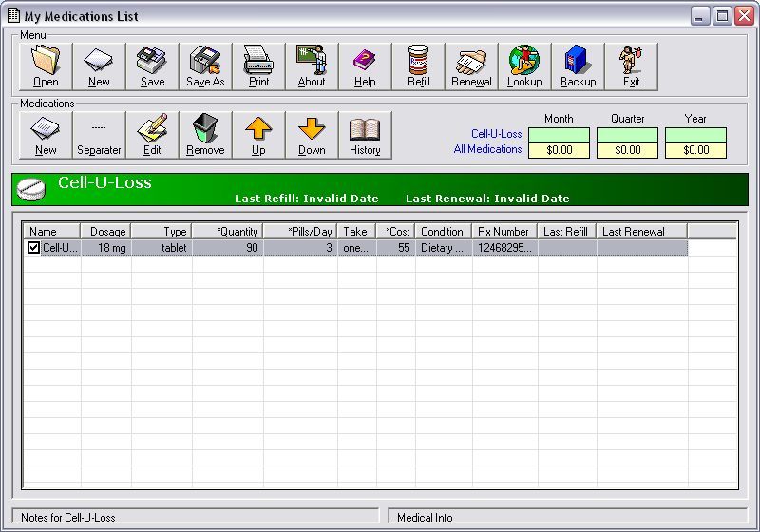Create a new list using Menu New
760x532 pixels.
click(100, 66)
